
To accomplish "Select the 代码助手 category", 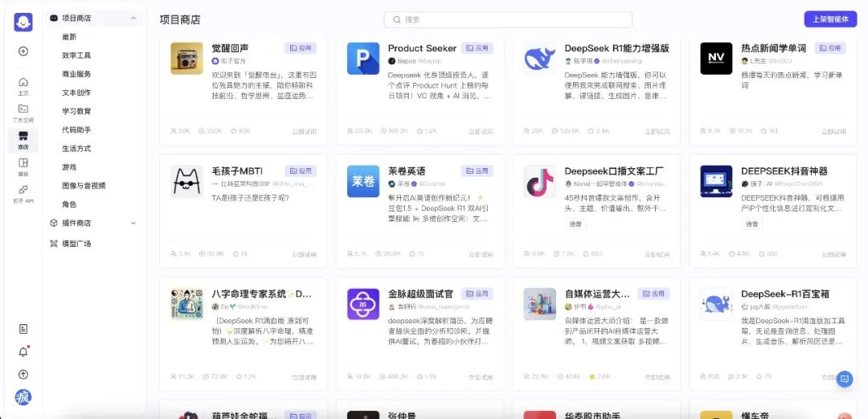I will coord(76,129).
